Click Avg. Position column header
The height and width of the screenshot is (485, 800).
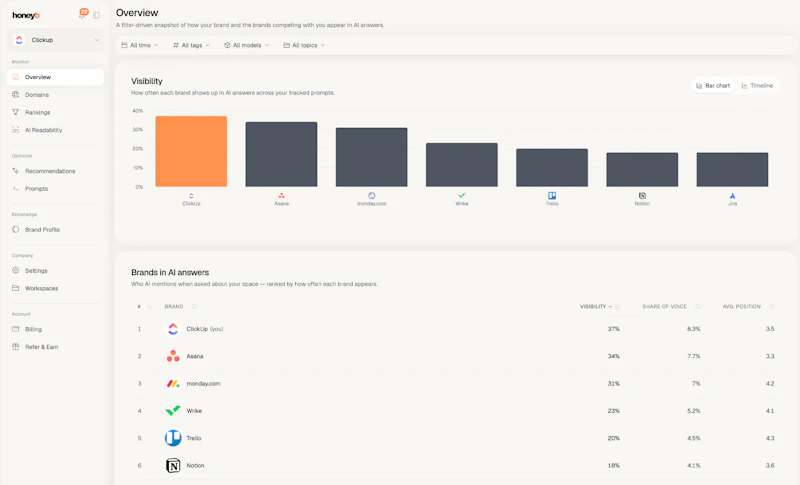tap(741, 307)
